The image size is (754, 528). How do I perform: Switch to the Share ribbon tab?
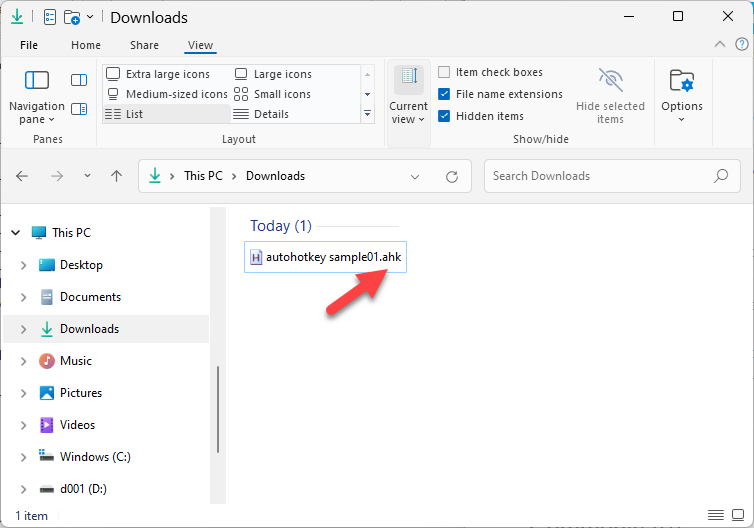pos(144,45)
